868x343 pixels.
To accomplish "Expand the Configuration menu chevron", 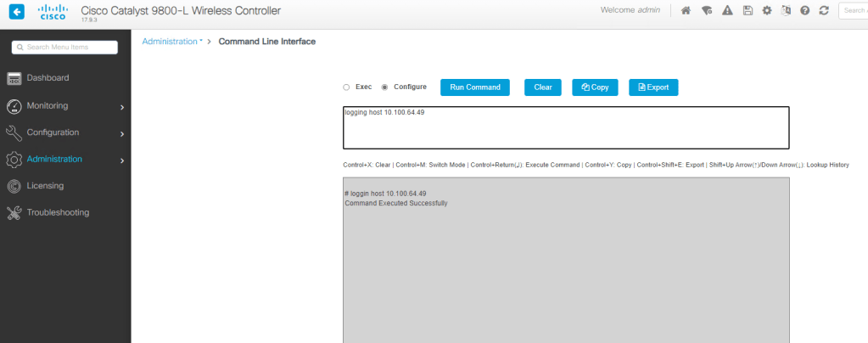I will pyautogui.click(x=122, y=133).
